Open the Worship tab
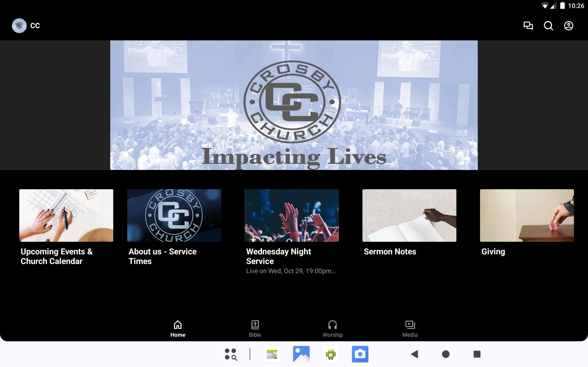This screenshot has height=367, width=588. [x=332, y=328]
